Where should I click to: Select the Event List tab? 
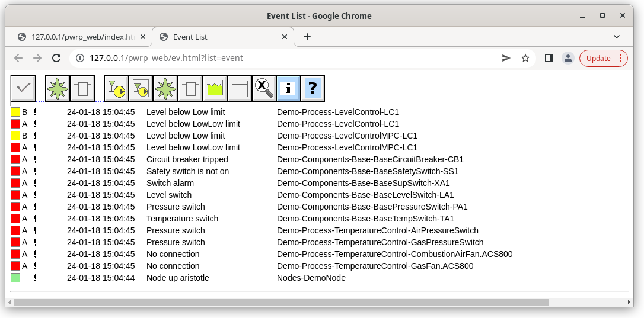(223, 37)
